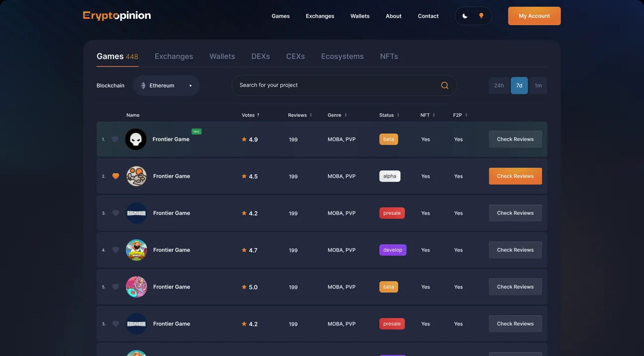Open Contact in the top navigation
Image resolution: width=644 pixels, height=356 pixels.
[428, 16]
